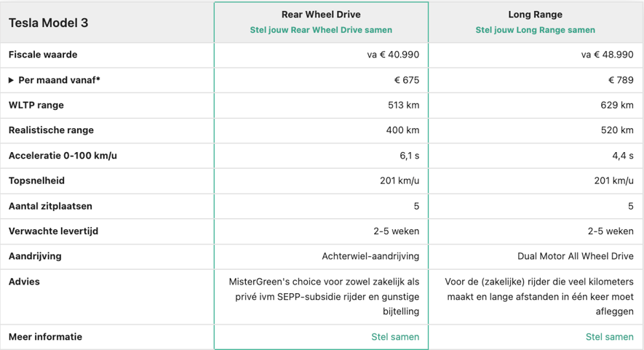Screen dimensions: 644x350
Task: Click the Dual Motor All Wheel Drive cell
Action: [576, 256]
